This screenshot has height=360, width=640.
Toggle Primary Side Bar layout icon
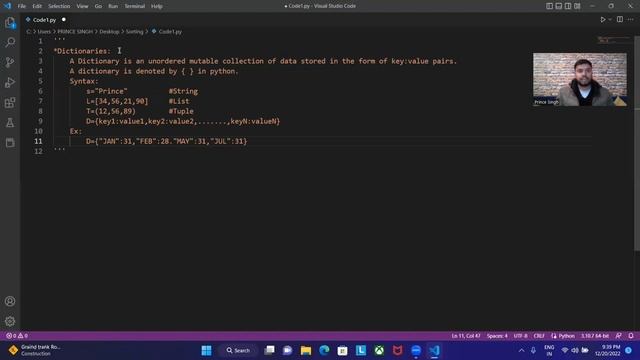[549, 6]
